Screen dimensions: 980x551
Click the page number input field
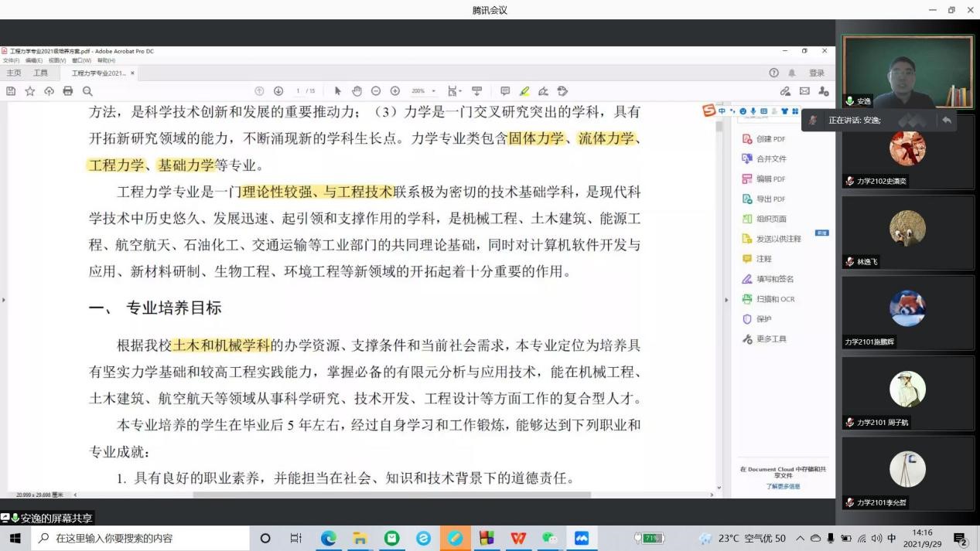coord(299,91)
